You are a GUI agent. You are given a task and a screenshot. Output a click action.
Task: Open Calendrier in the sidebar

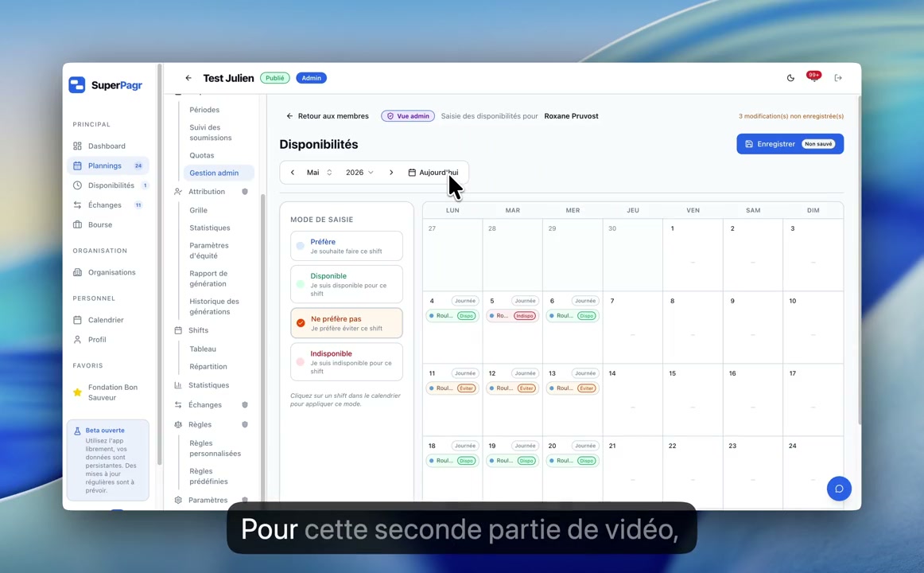pos(106,320)
